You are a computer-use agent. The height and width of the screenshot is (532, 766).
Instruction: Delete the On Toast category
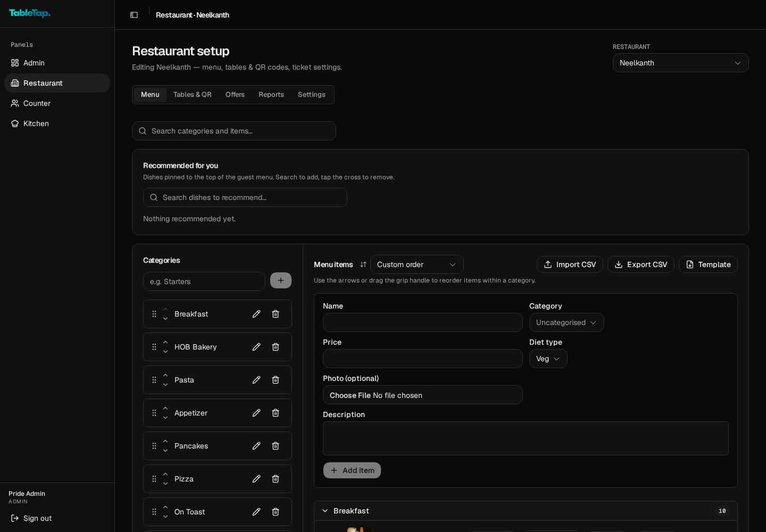(x=276, y=512)
